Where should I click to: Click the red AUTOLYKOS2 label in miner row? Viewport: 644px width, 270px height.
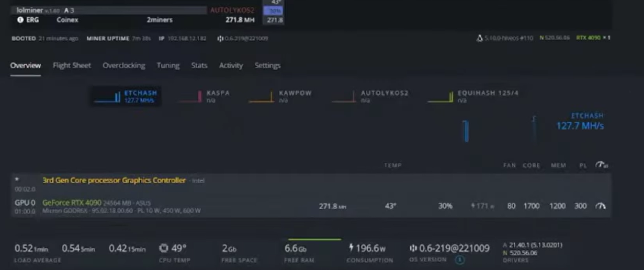coord(232,10)
